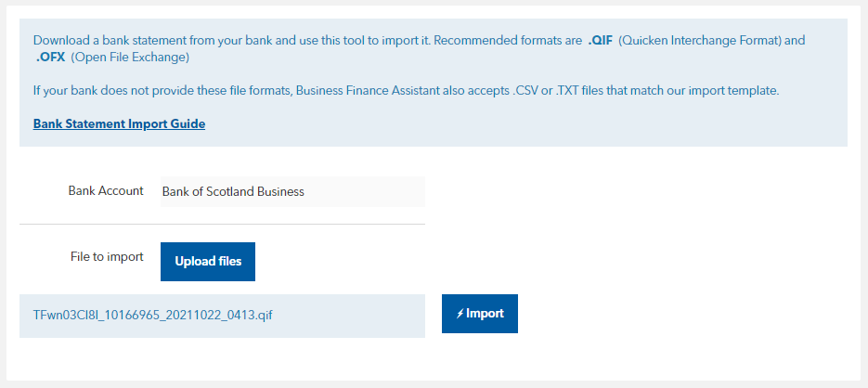Viewport: 868px width, 388px height.
Task: Open the Bank Statement Import Guide link
Action: tap(119, 124)
